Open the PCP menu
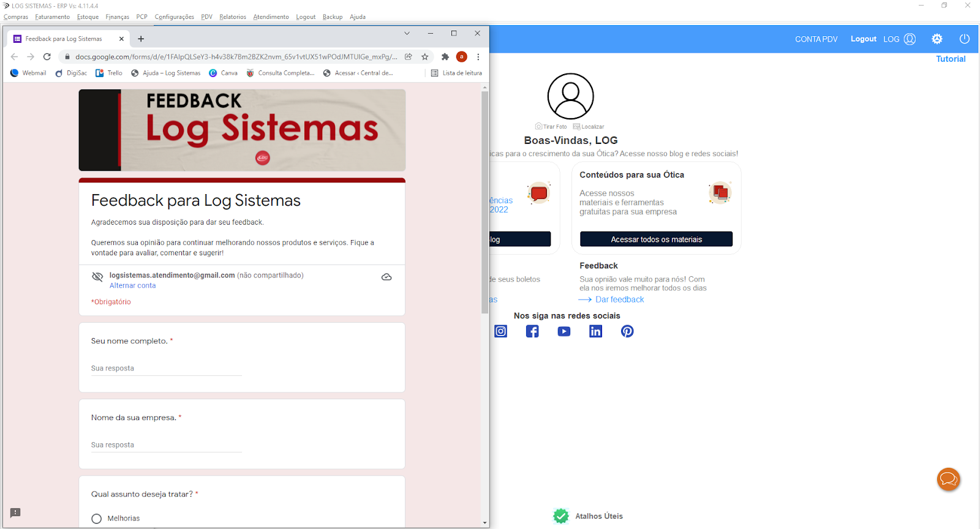980x529 pixels. [142, 17]
